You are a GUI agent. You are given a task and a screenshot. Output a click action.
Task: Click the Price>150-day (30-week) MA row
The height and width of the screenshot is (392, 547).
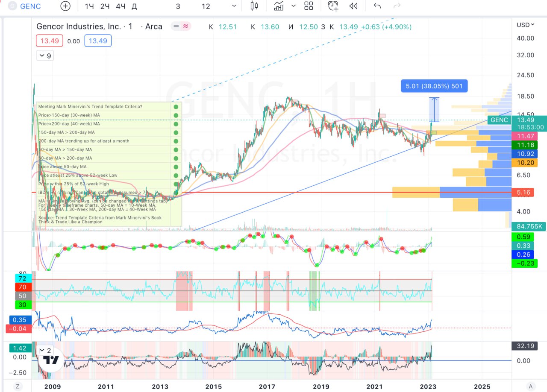tap(109, 115)
